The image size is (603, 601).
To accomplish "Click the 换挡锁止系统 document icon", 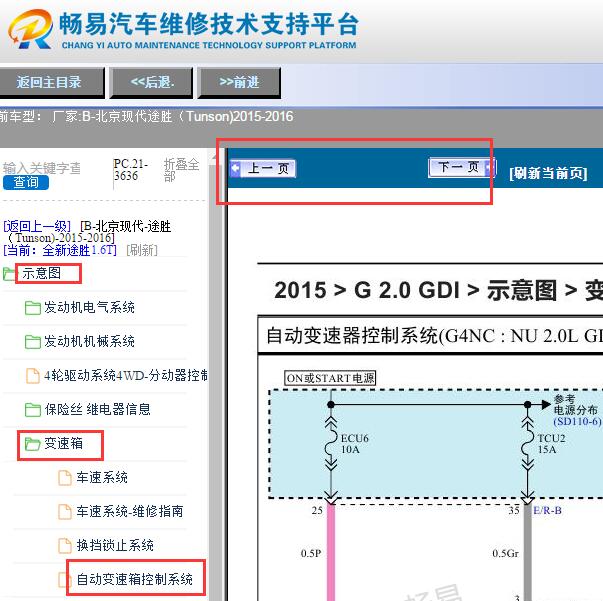I will pos(65,545).
